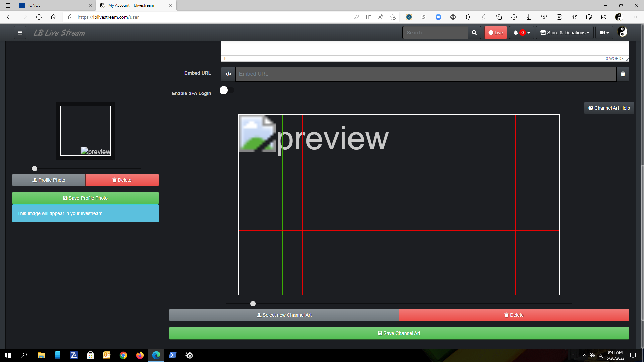Screen dimensions: 644x362
Task: Open a new browser tab
Action: (182, 5)
